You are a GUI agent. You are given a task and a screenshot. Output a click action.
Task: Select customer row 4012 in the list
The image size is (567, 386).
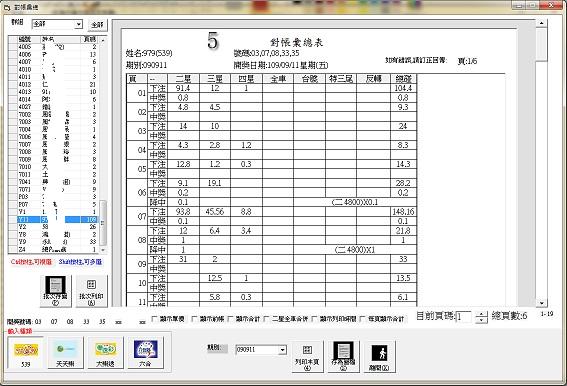pyautogui.click(x=57, y=84)
